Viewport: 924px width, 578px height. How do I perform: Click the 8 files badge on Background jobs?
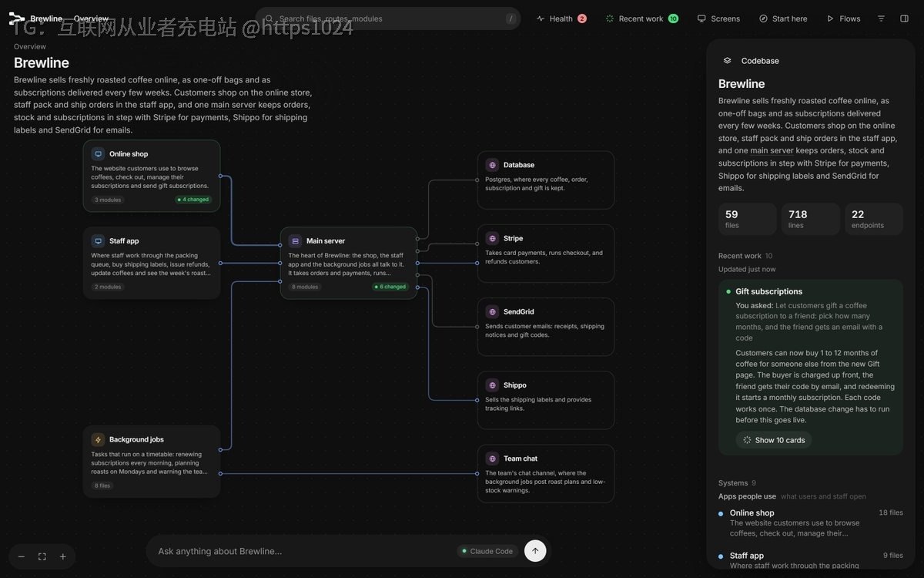tap(102, 486)
